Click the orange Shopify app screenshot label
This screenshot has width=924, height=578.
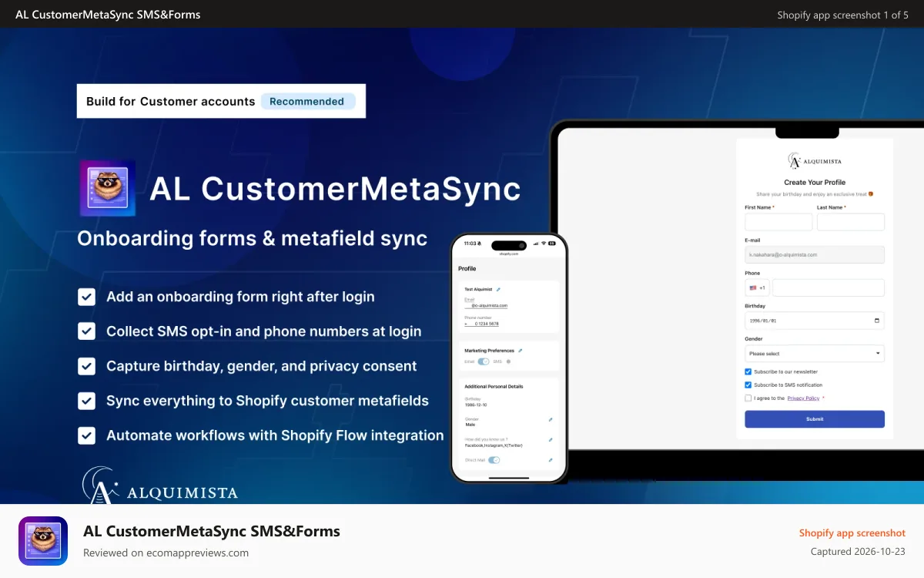852,533
